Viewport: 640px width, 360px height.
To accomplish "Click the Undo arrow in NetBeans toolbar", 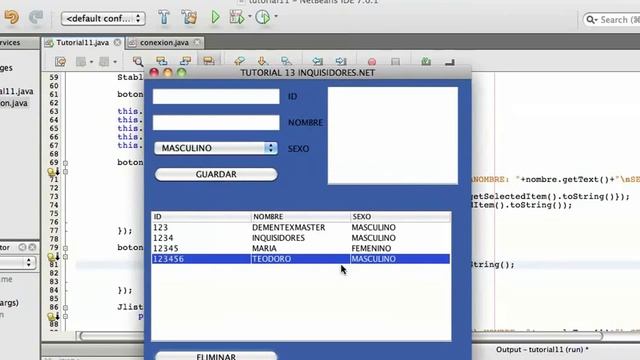I will point(11,17).
